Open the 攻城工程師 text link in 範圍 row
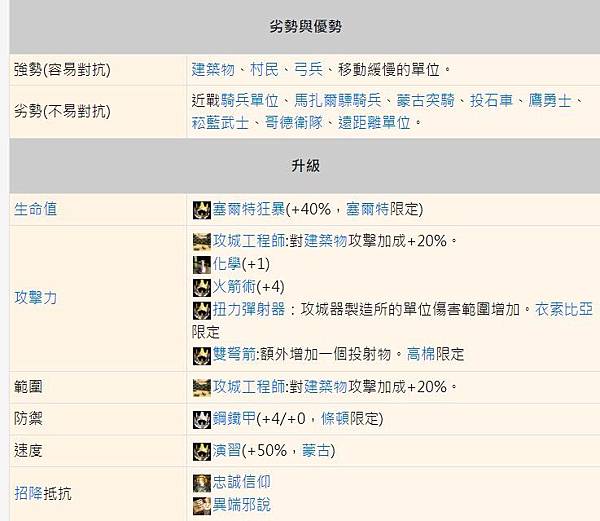Viewport: 600px width, 521px height. [x=249, y=387]
